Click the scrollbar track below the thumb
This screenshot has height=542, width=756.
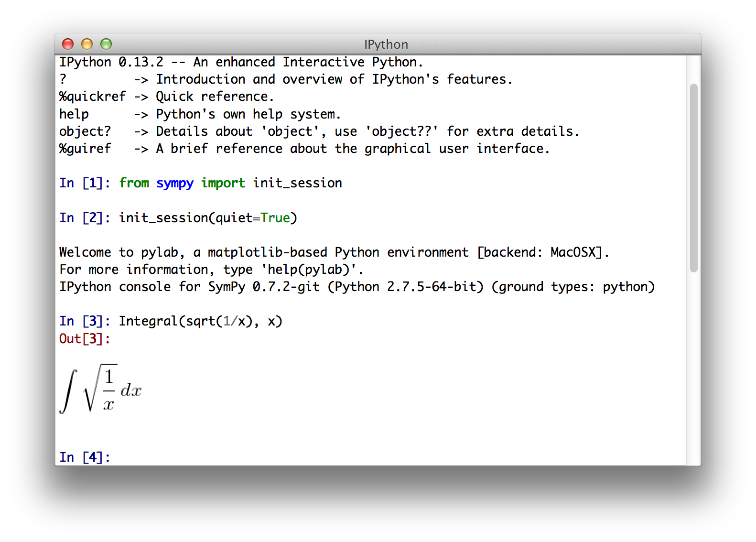tap(693, 358)
